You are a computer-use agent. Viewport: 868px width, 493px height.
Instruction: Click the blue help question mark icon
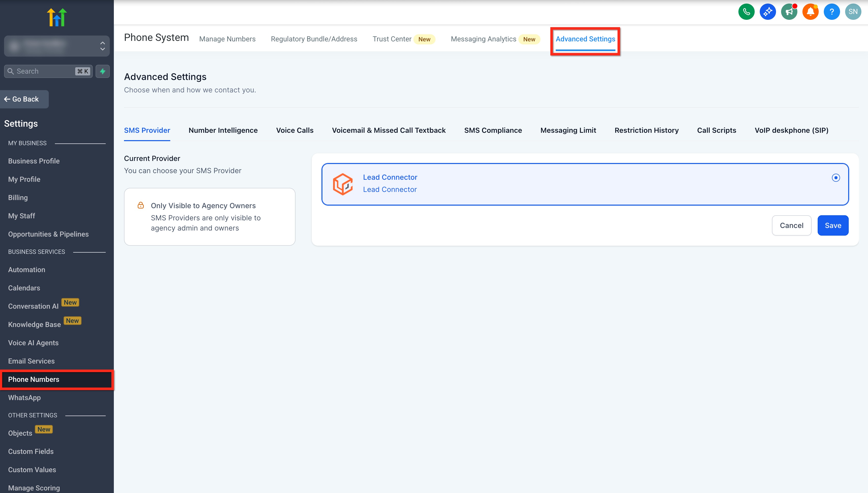pyautogui.click(x=832, y=12)
